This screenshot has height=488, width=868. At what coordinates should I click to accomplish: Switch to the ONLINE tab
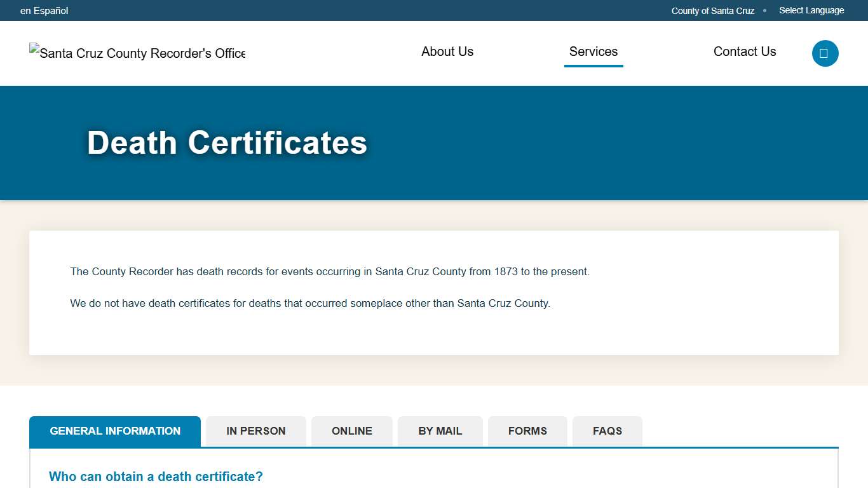click(351, 431)
